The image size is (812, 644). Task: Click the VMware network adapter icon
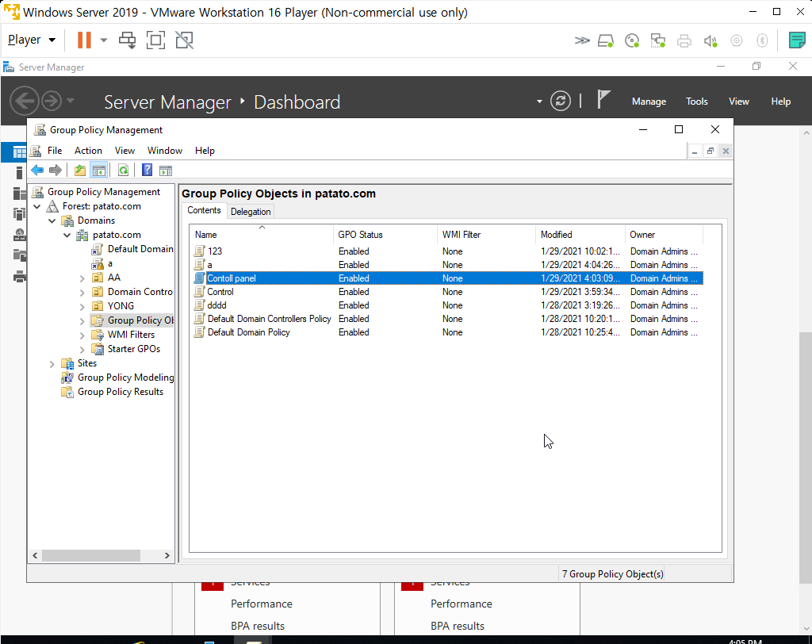click(x=657, y=40)
